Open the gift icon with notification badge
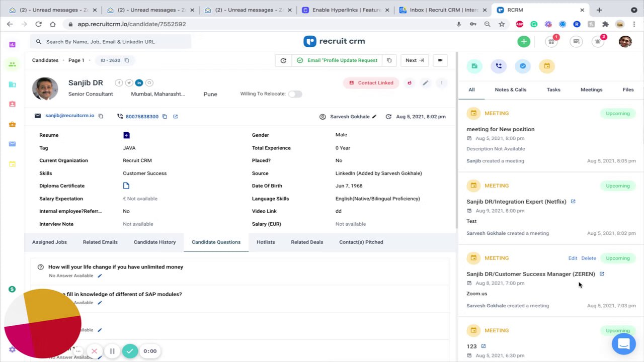Image resolution: width=644 pixels, height=362 pixels. click(x=552, y=42)
